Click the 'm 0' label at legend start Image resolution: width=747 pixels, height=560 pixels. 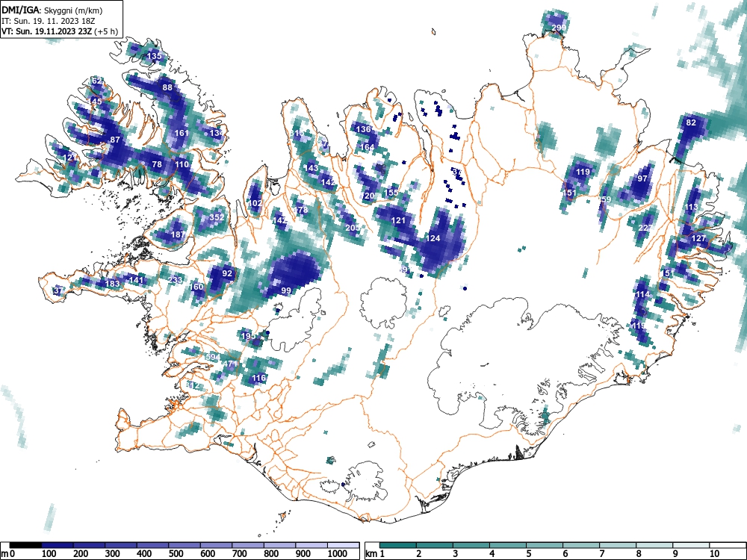[x=8, y=554]
